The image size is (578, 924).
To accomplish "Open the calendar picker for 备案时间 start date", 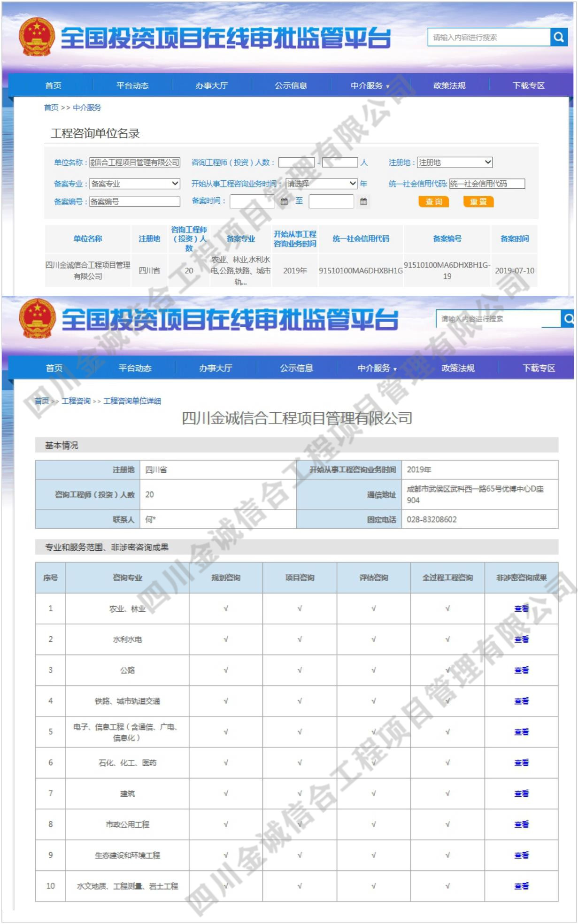I will coord(284,201).
